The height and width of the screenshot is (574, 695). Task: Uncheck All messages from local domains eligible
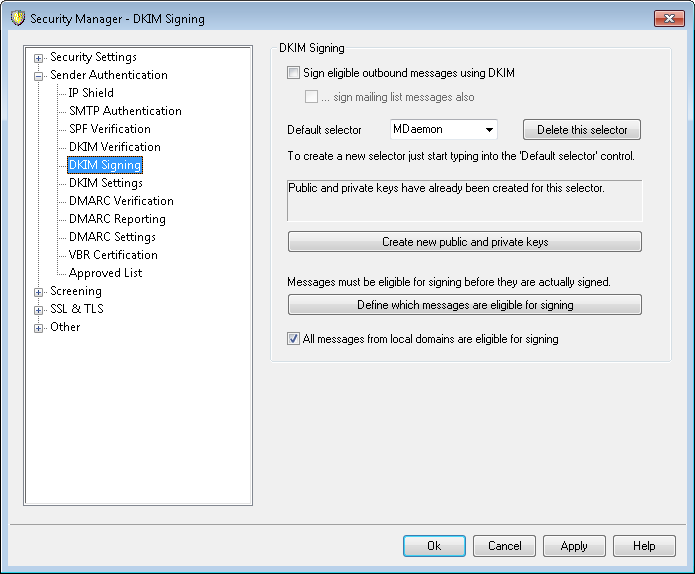pos(293,339)
